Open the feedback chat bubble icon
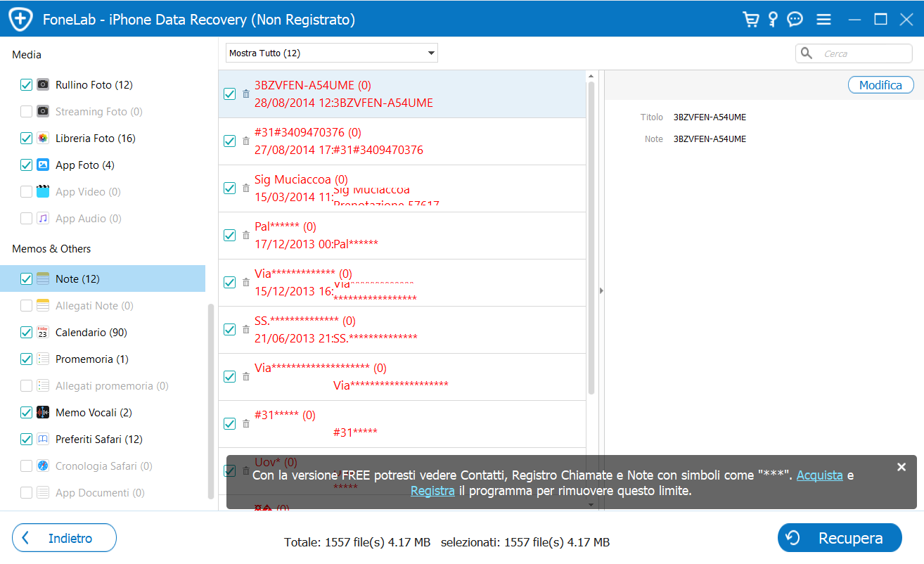The height and width of the screenshot is (564, 924). tap(795, 19)
